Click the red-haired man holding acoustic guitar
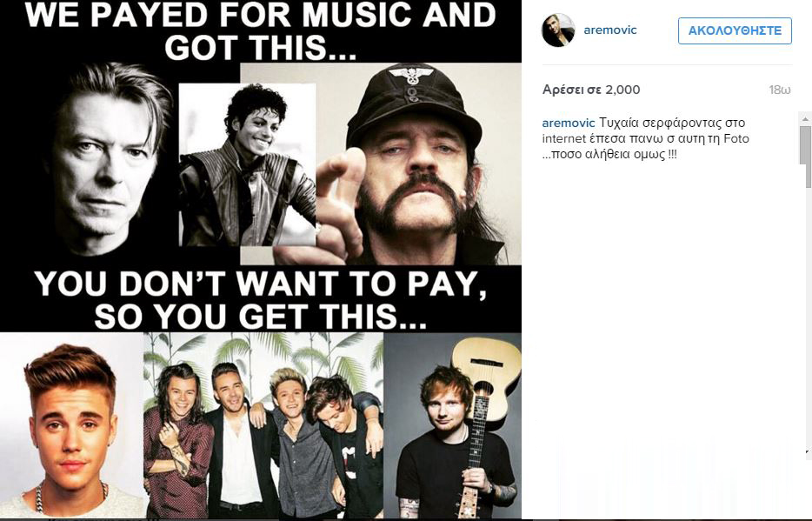Screen dimensions: 812x521 tap(453, 426)
